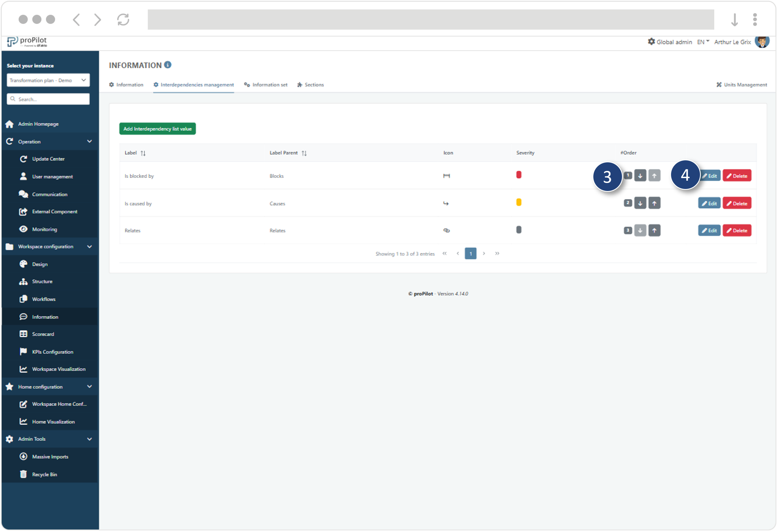Move 'Is caused by' row down
The image size is (778, 532).
(x=640, y=203)
